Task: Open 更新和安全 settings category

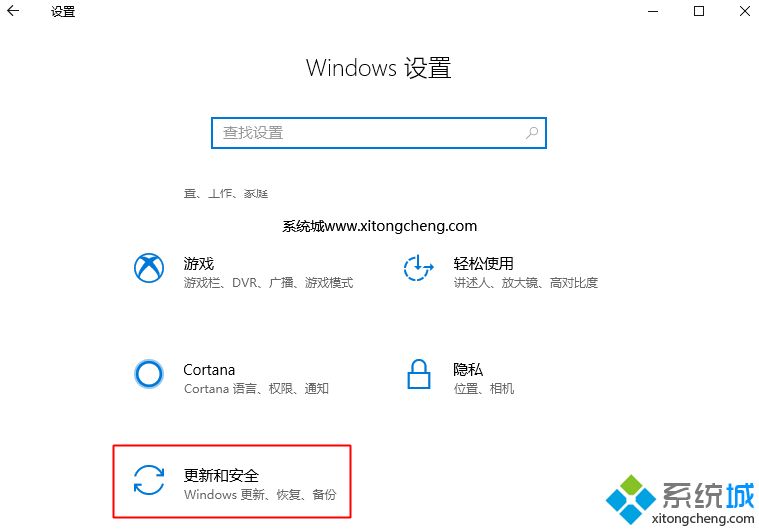Action: [x=221, y=476]
